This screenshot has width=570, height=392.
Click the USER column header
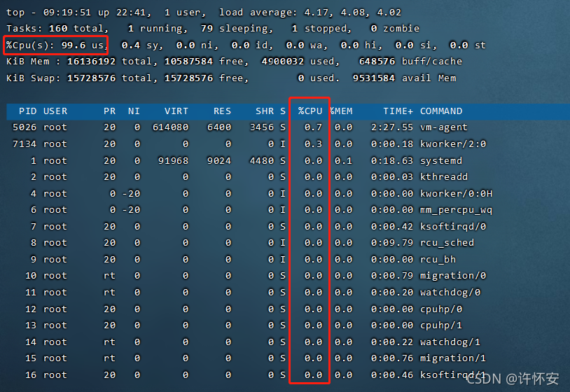pyautogui.click(x=55, y=111)
